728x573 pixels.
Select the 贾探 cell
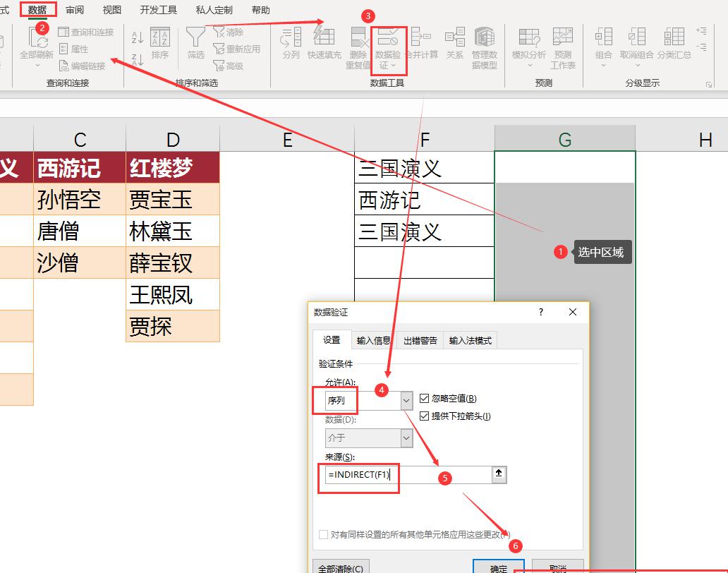click(x=173, y=326)
